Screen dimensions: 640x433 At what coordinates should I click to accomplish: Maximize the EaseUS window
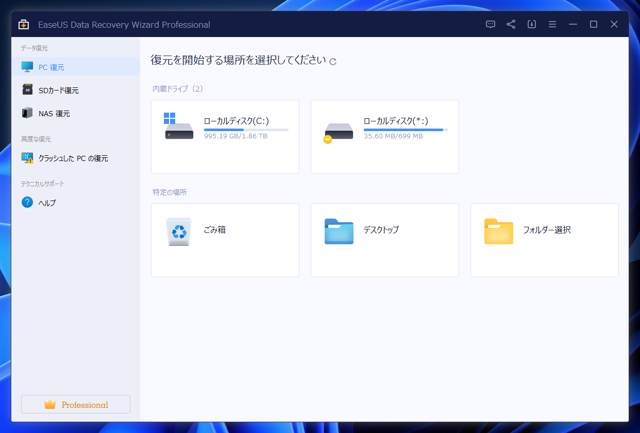tap(593, 24)
